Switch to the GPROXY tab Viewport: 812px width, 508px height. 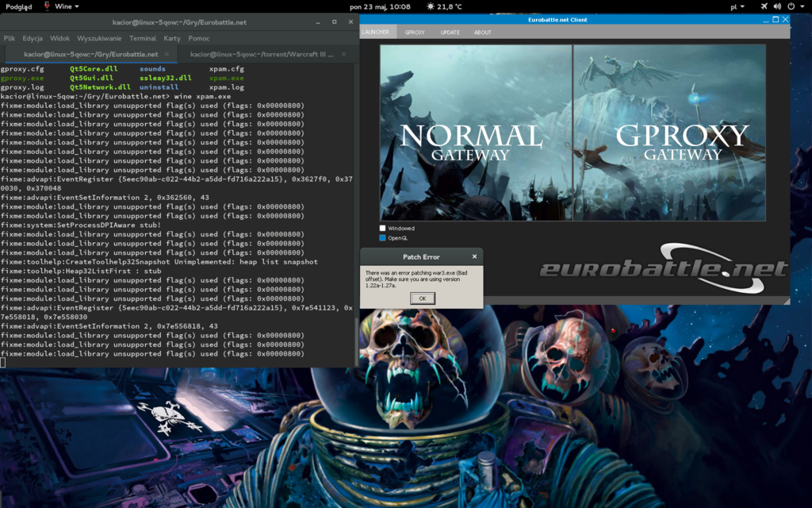click(x=415, y=32)
